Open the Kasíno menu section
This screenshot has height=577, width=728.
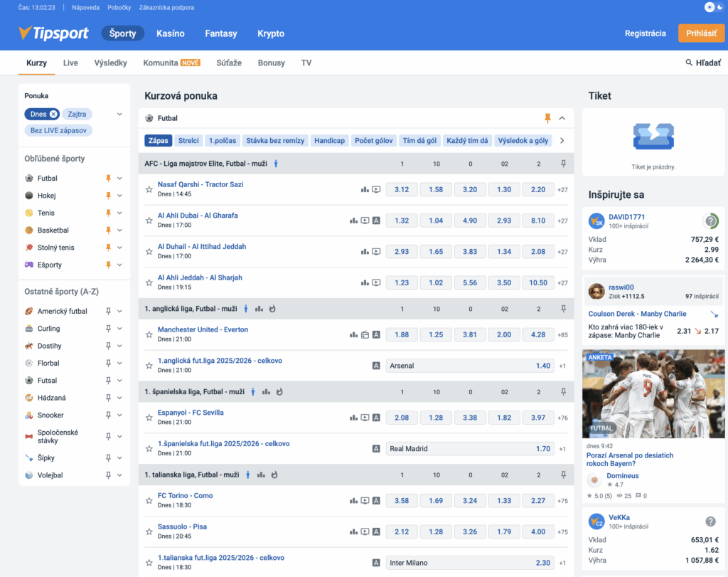coord(171,33)
